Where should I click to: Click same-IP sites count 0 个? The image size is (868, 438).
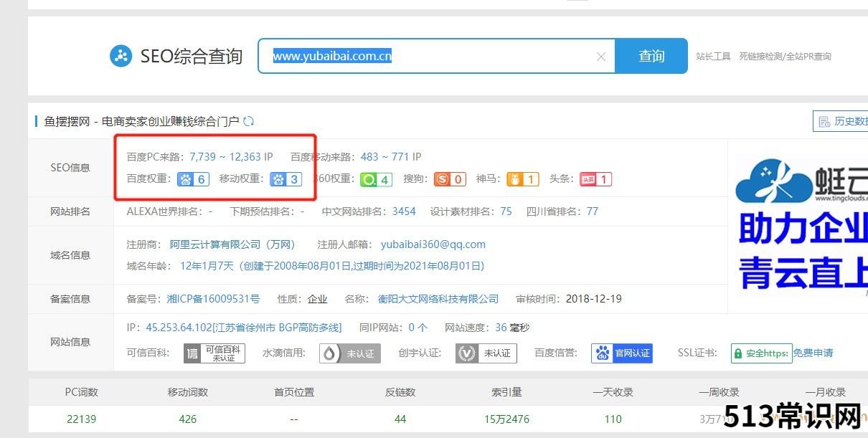pos(418,328)
